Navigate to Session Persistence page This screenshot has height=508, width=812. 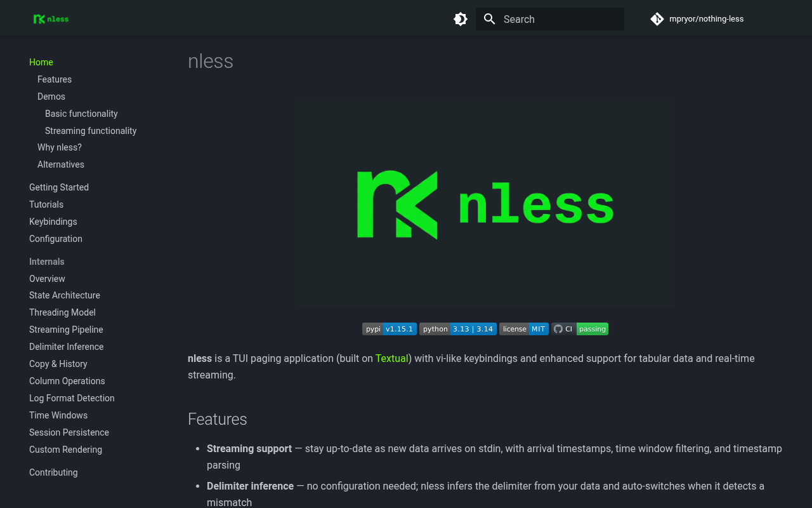(69, 432)
